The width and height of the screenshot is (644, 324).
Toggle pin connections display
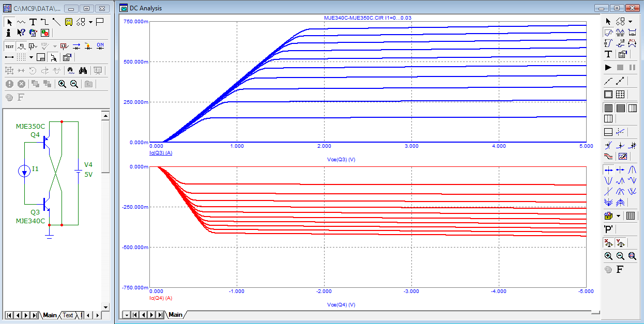point(9,57)
